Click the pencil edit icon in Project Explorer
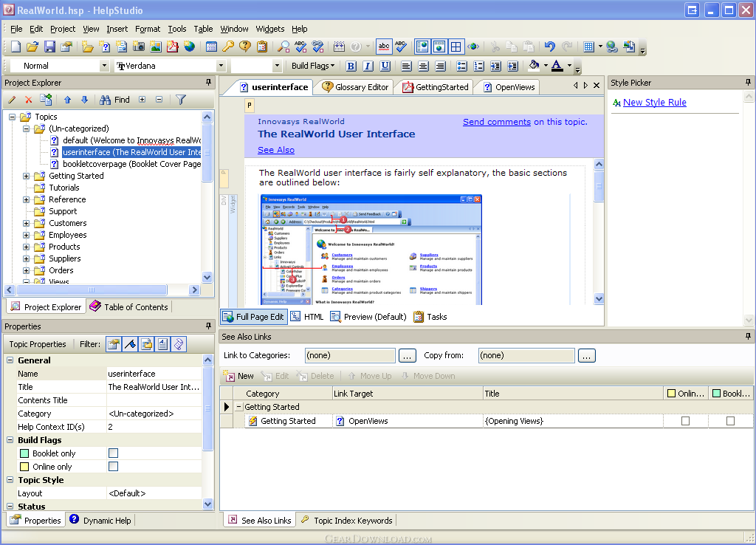Viewport: 756px width, 545px height. pos(12,100)
